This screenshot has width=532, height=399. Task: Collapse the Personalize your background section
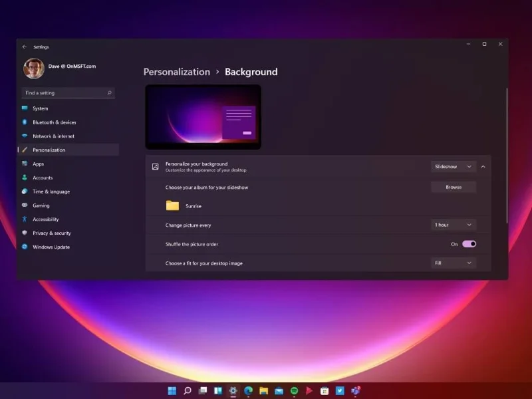(x=482, y=166)
